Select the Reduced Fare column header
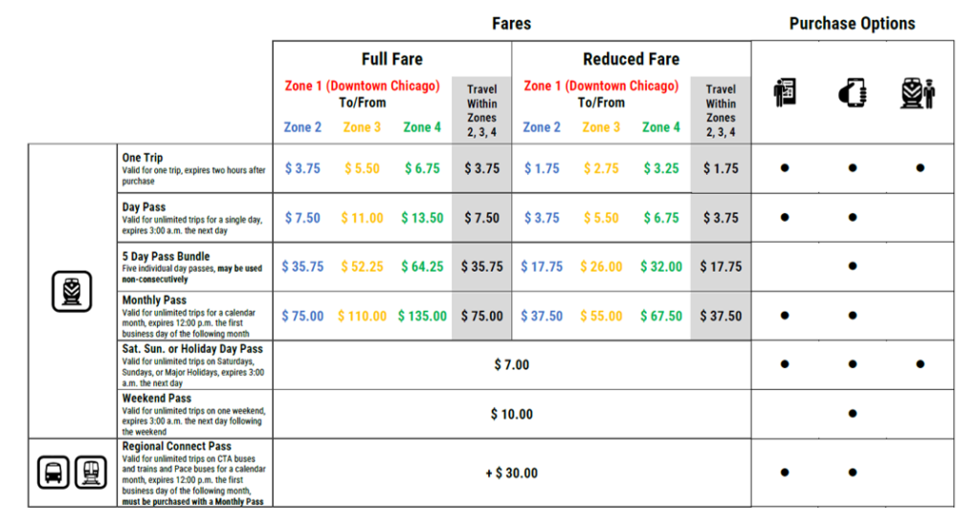Screen dimensions: 980x525 [x=631, y=58]
